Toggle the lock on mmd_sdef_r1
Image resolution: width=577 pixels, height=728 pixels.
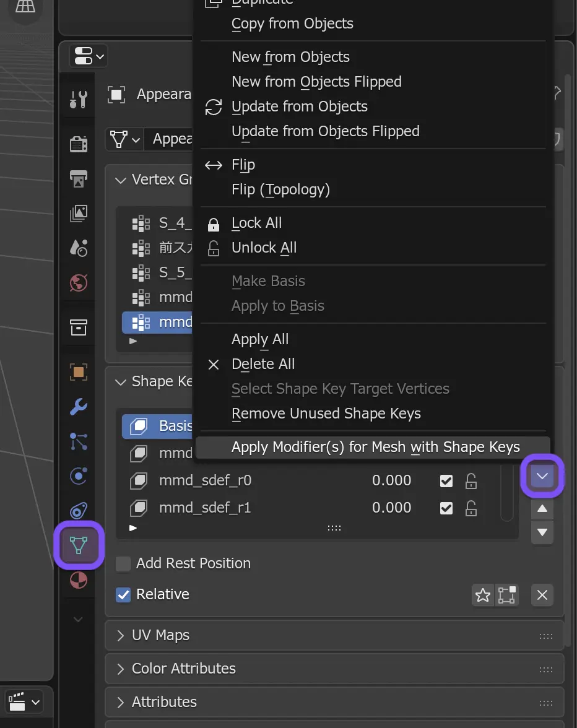click(471, 508)
